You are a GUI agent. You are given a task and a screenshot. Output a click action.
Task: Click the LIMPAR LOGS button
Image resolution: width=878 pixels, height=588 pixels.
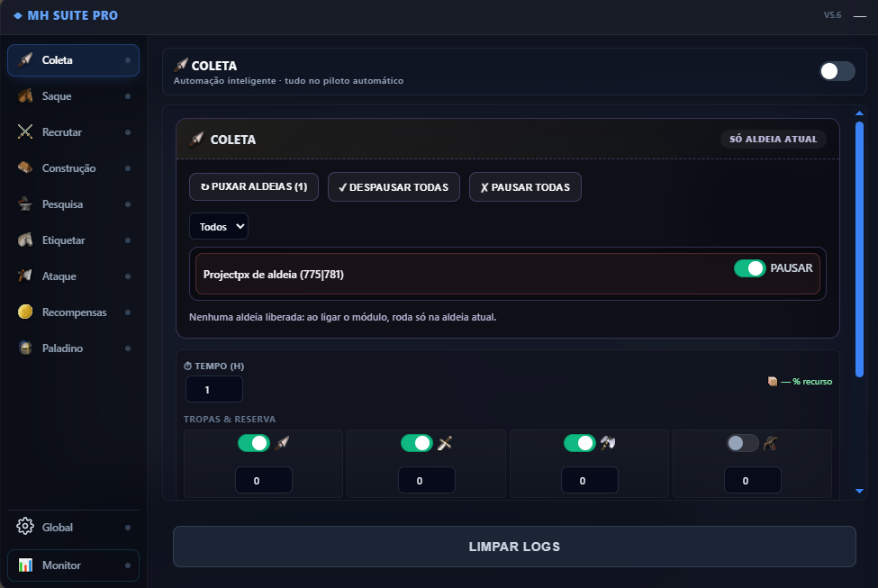tap(514, 547)
